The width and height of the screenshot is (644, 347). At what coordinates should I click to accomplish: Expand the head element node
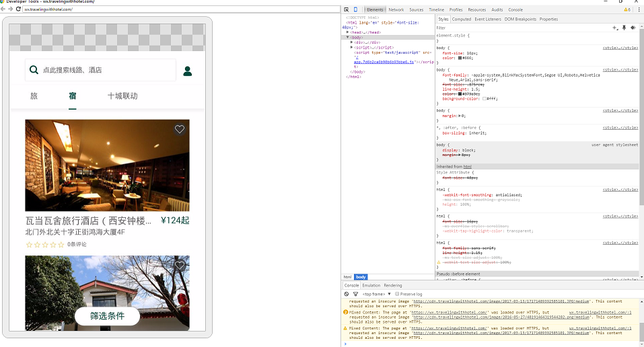coord(348,32)
